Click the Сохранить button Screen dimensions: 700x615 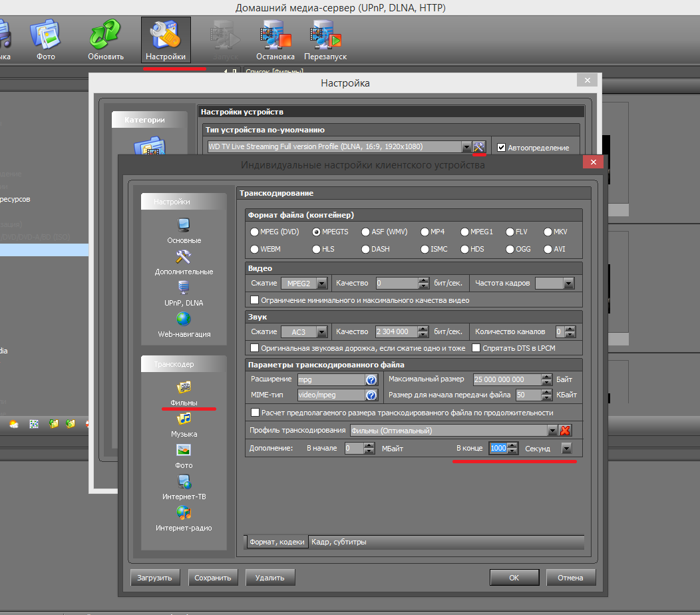(x=213, y=578)
